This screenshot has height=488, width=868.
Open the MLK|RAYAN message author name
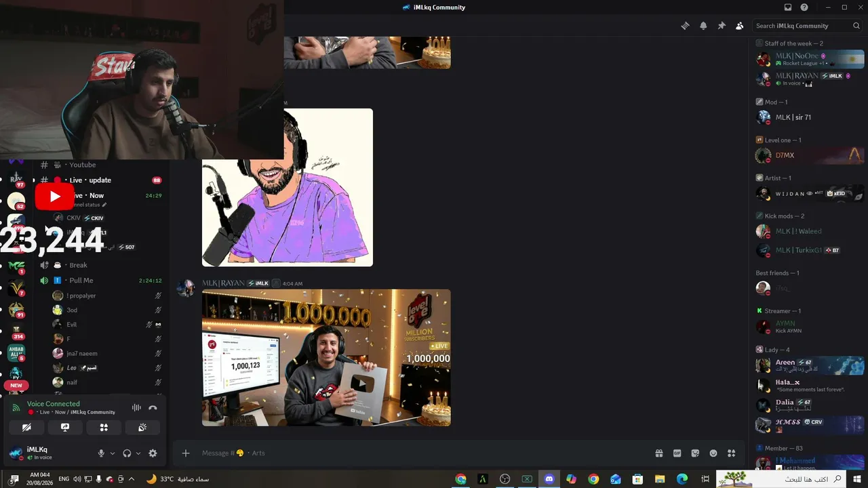pyautogui.click(x=223, y=283)
